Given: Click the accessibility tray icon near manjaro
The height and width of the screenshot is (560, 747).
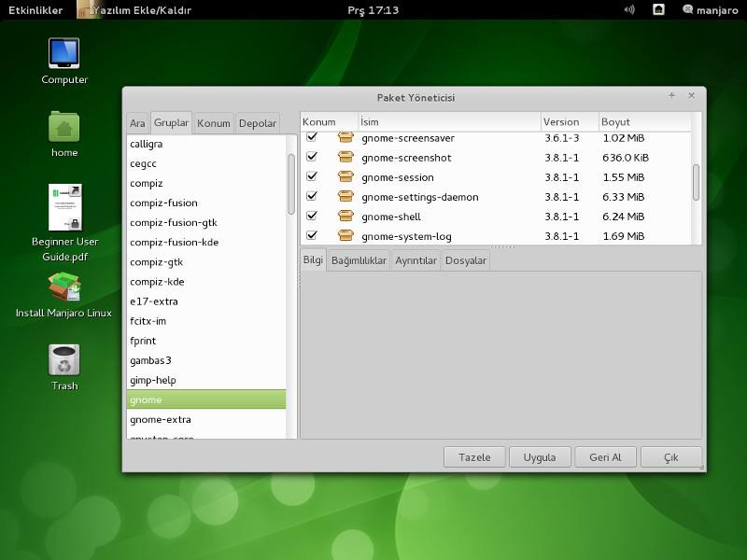Looking at the screenshot, I should (x=658, y=9).
